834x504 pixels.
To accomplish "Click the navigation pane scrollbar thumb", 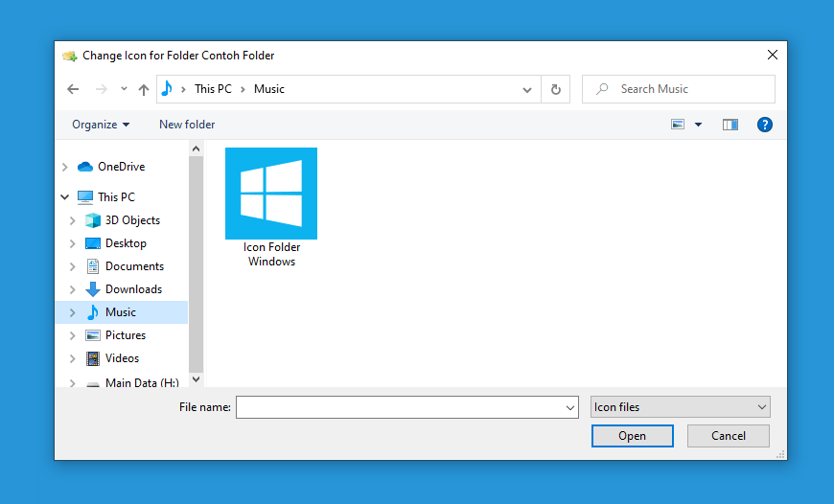I will tap(196, 264).
